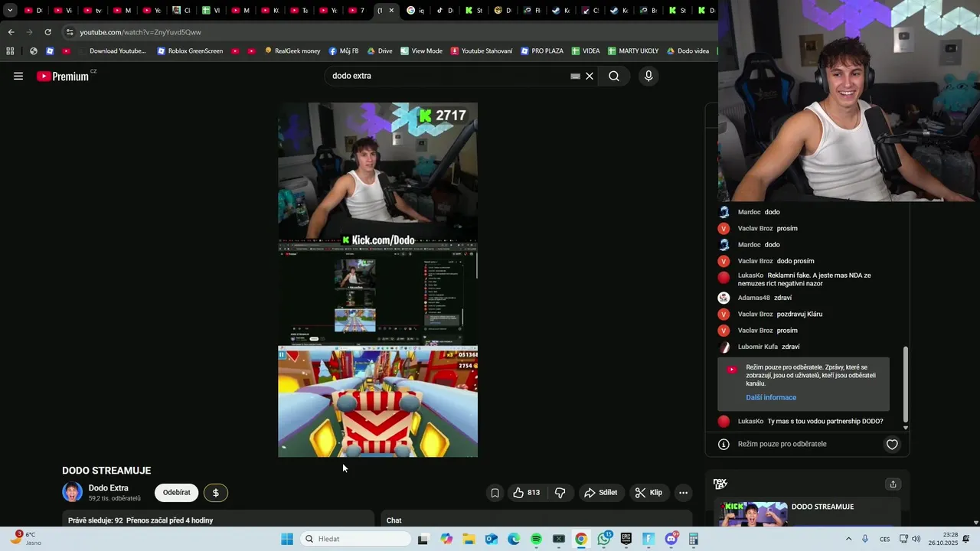
Task: Save video with the bookmark icon
Action: [x=495, y=493]
